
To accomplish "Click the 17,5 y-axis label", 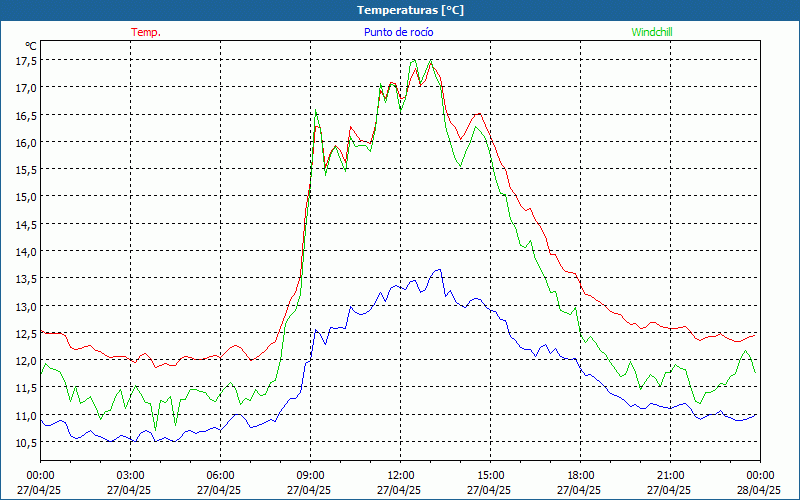I will (26, 61).
